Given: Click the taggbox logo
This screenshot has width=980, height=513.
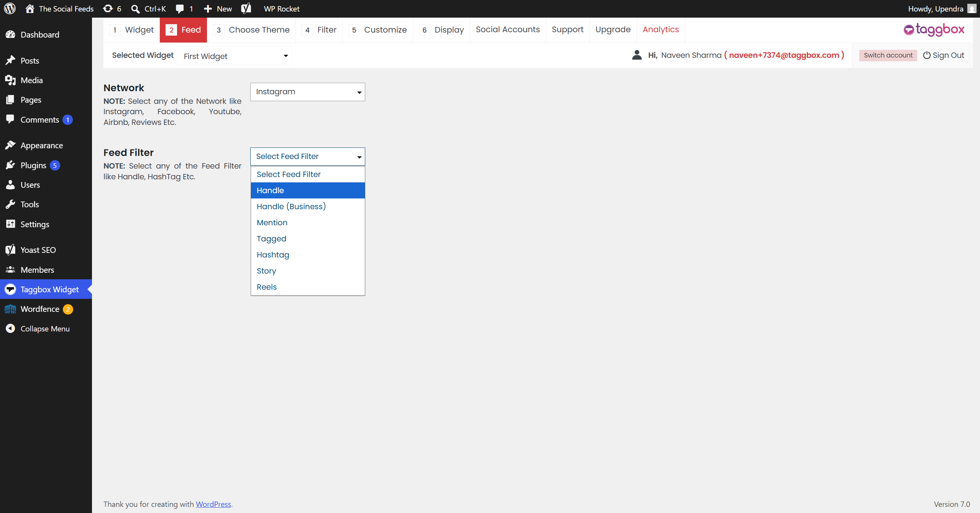Looking at the screenshot, I should pyautogui.click(x=934, y=30).
